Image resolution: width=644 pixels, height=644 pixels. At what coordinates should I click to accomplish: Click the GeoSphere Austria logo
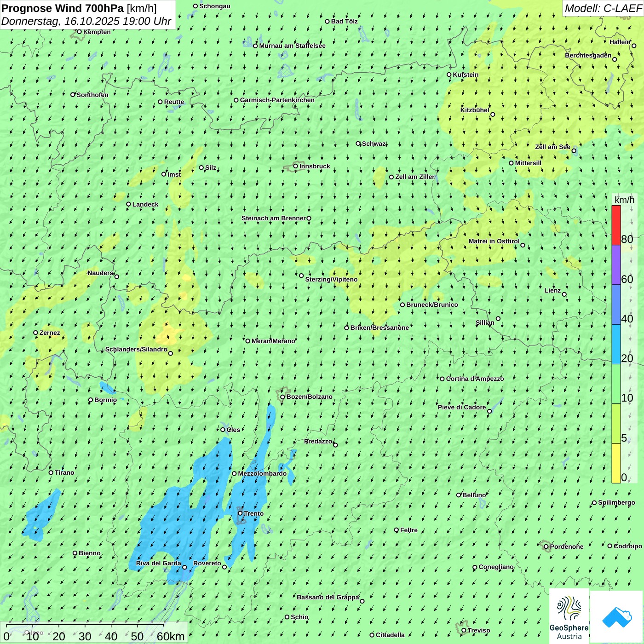click(x=569, y=616)
